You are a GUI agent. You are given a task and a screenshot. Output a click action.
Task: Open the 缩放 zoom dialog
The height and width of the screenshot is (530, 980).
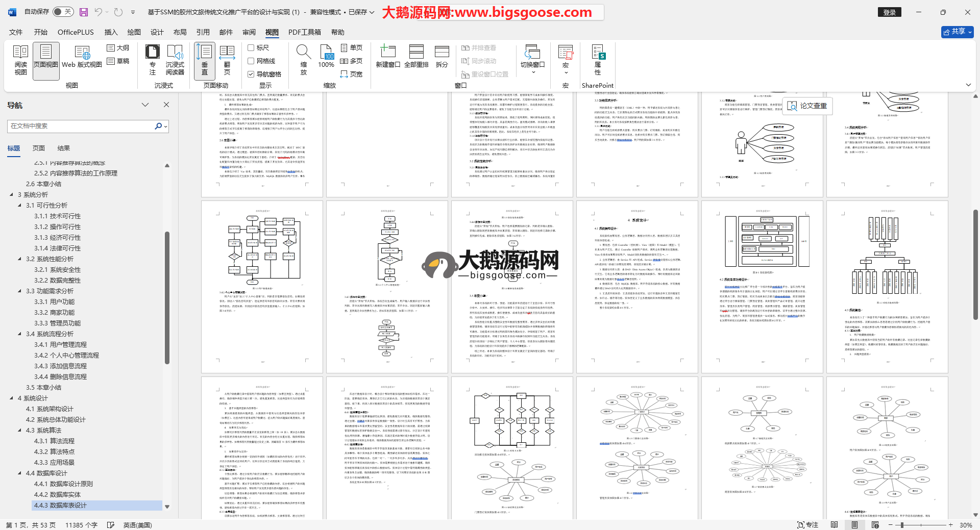coord(303,60)
